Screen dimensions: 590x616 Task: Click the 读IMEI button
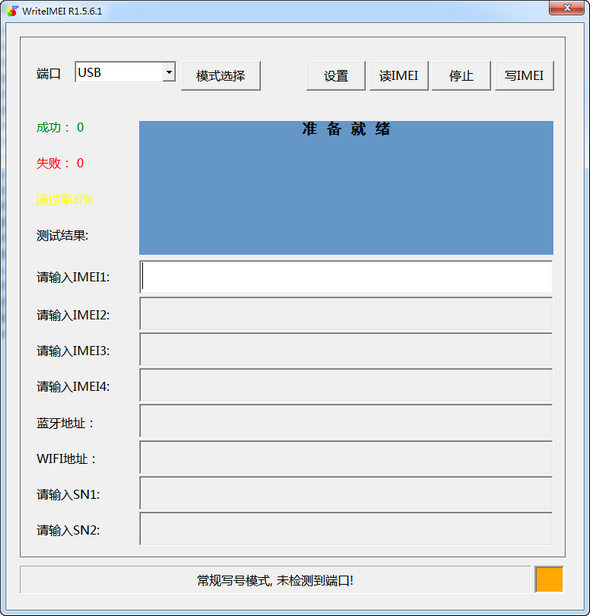click(x=399, y=76)
